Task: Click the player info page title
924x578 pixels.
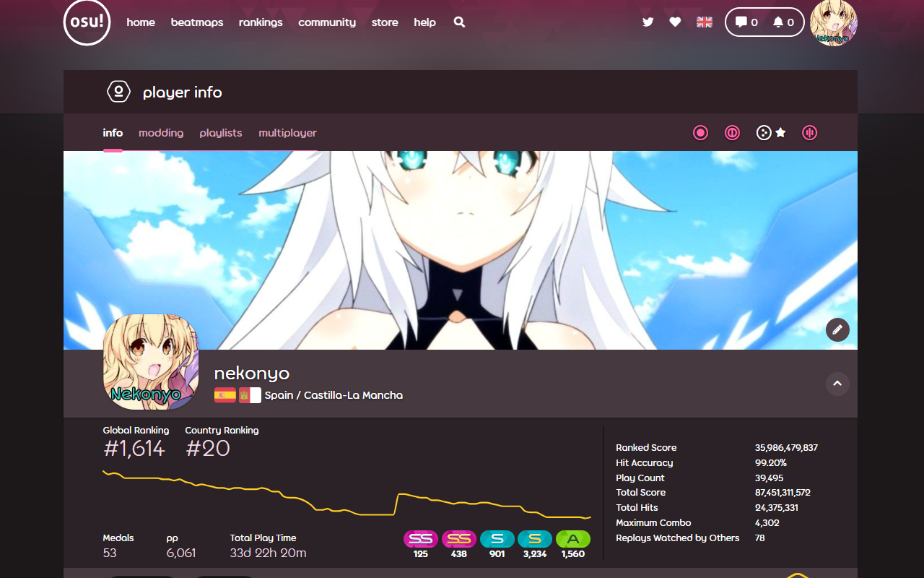Action: 183,92
